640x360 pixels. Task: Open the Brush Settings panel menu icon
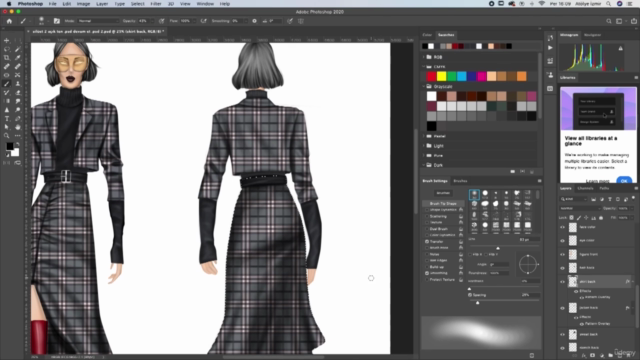(x=539, y=181)
